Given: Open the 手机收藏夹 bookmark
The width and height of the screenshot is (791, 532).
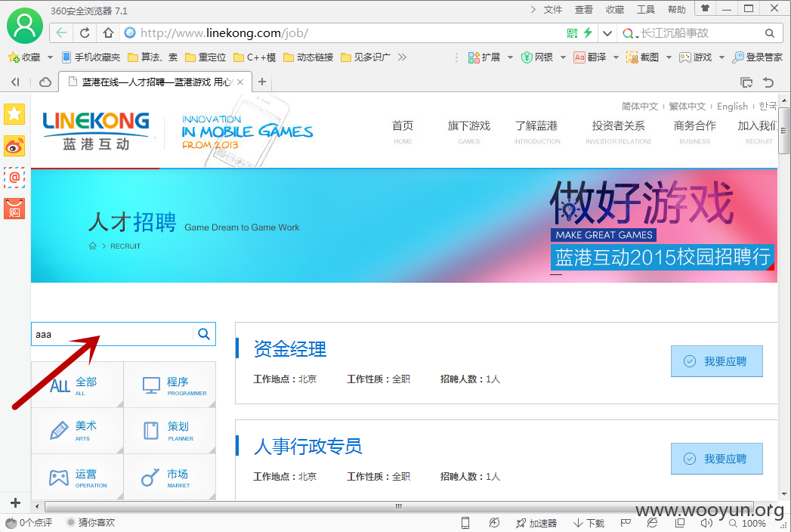Looking at the screenshot, I should 91,57.
